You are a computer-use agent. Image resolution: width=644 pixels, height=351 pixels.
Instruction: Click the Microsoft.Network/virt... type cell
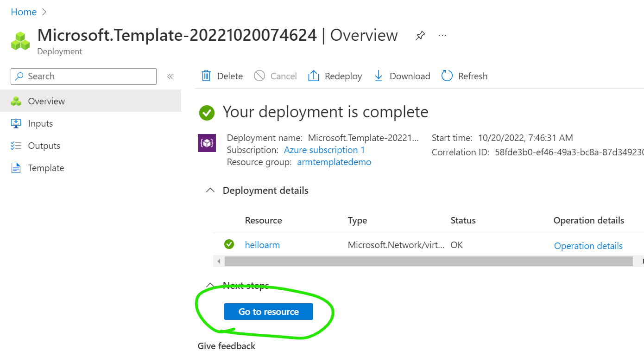click(x=397, y=245)
